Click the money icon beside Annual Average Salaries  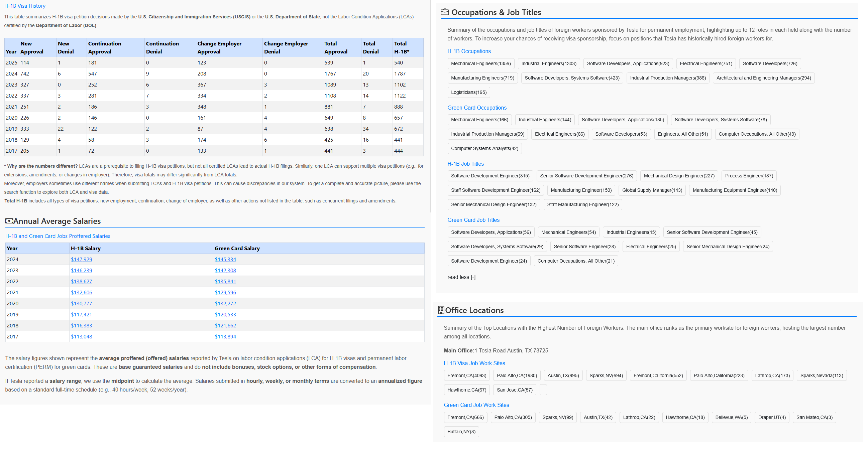(9, 221)
